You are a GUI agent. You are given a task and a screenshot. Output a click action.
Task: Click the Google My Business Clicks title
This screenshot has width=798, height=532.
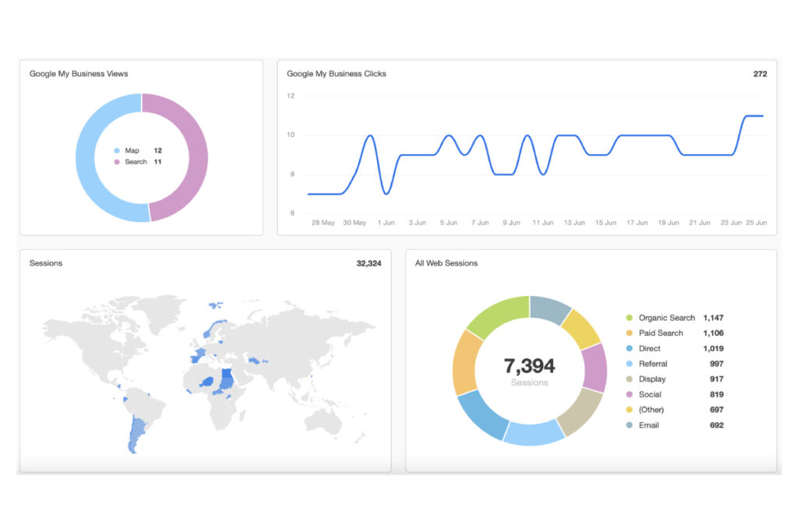tap(336, 74)
